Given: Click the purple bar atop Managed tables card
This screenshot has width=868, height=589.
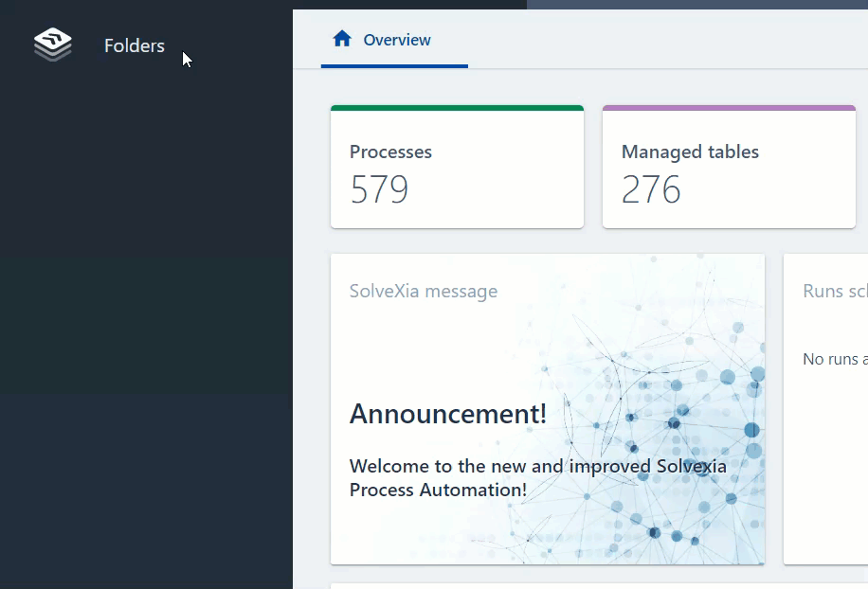Looking at the screenshot, I should coord(729,108).
